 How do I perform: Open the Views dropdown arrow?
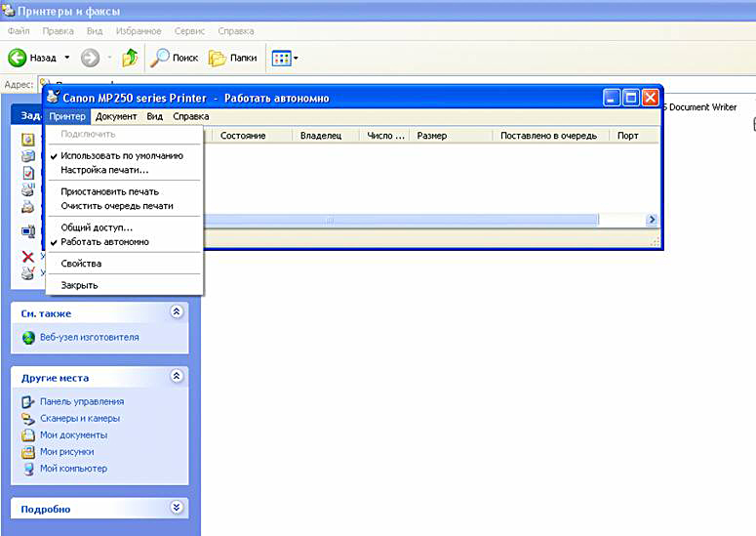pos(296,59)
